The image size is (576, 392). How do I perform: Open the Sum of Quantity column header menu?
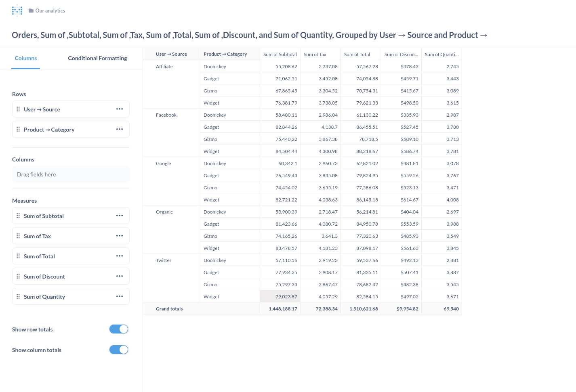point(441,54)
